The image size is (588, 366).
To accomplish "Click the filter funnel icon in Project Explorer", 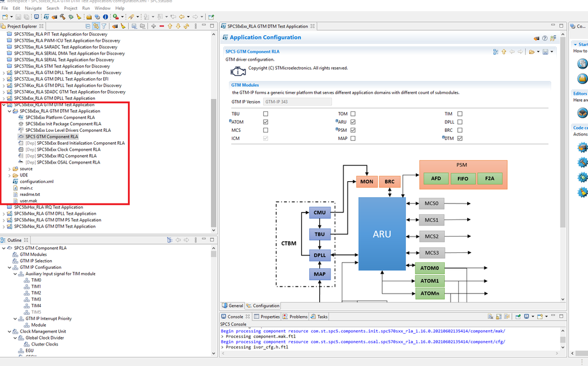I will [104, 26].
